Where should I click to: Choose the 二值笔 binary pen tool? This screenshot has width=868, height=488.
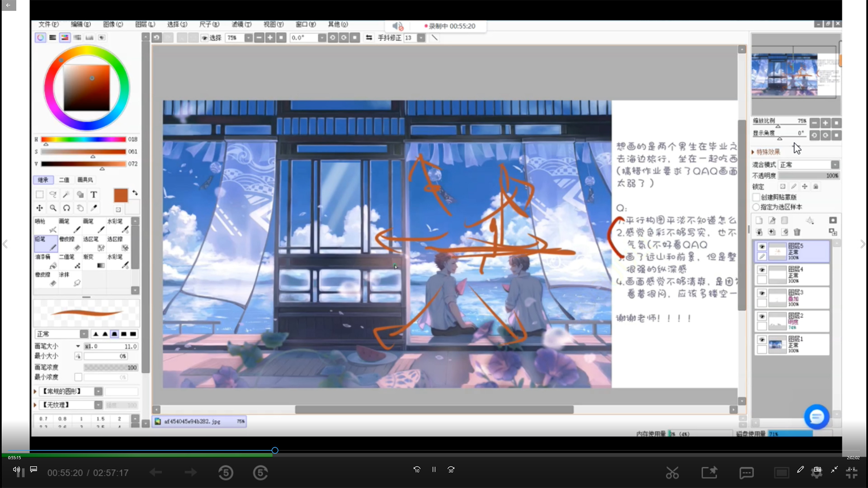[70, 261]
